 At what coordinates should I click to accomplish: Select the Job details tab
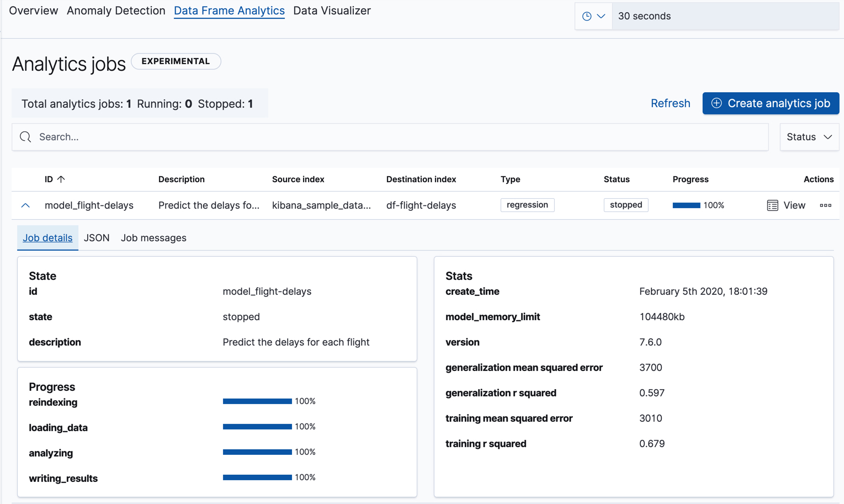pos(47,237)
